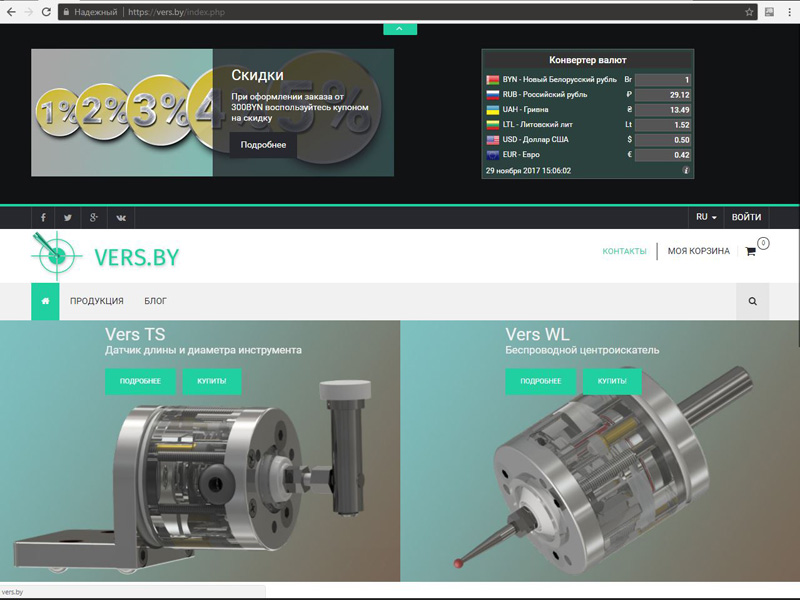
Task: Open МОЯ КОРЗИНА cart link
Action: pos(698,251)
